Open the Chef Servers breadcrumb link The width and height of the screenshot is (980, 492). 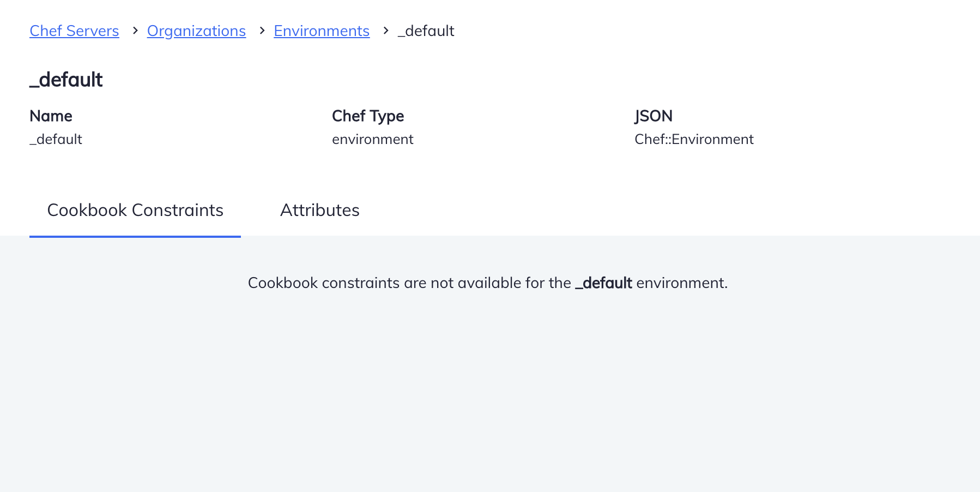point(74,31)
